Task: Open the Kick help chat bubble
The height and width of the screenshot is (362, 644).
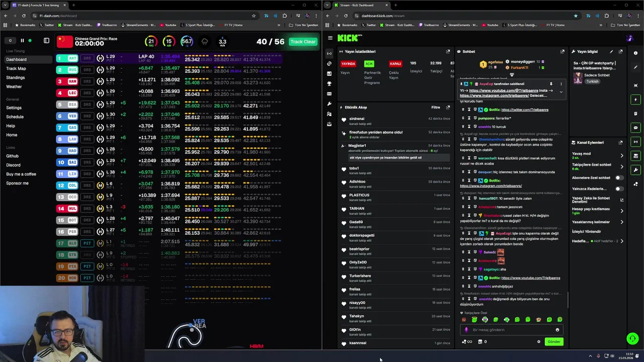Action: [632, 339]
